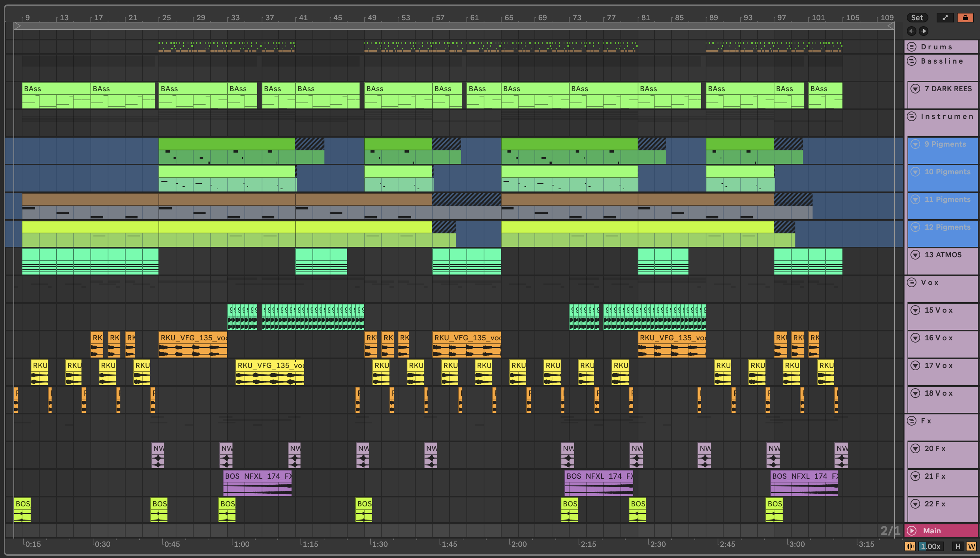
Task: Select the first BOS_NFXL_174_FX purple clip
Action: 258,476
